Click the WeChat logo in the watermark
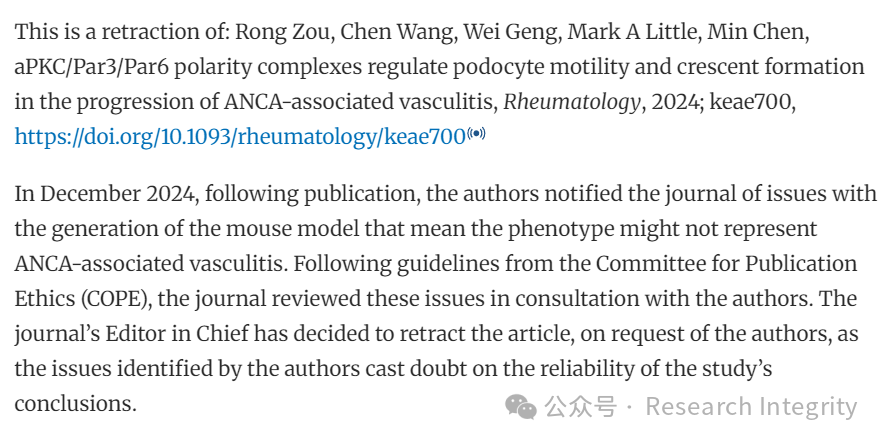 520,407
